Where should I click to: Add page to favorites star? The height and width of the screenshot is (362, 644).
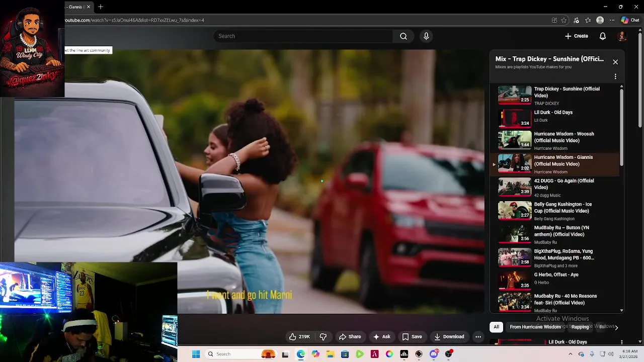coord(564,20)
